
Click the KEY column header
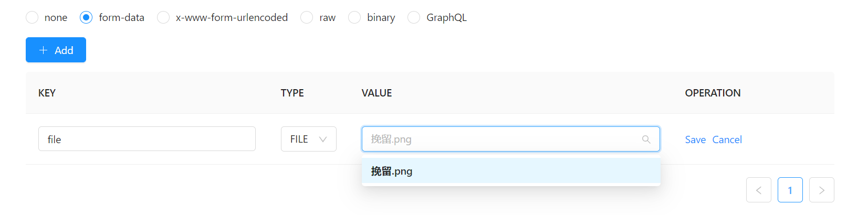point(47,93)
